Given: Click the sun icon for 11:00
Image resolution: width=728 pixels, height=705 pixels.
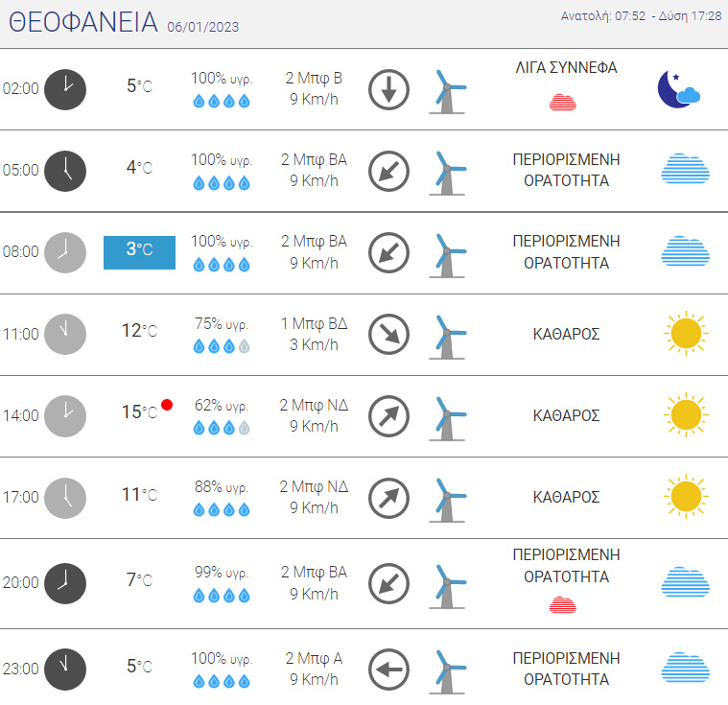Looking at the screenshot, I should click(686, 334).
